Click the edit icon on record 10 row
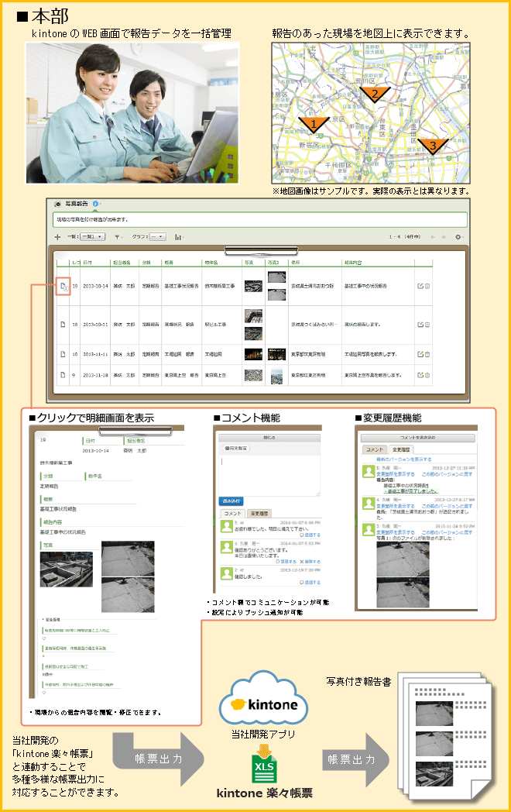Viewport: 511px width, 812px height. (420, 354)
